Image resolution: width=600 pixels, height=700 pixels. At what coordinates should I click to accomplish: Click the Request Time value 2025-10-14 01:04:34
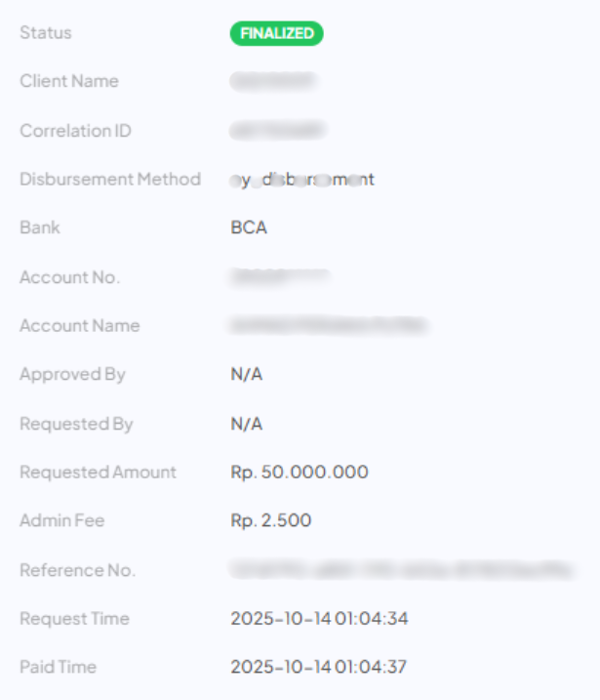click(319, 619)
